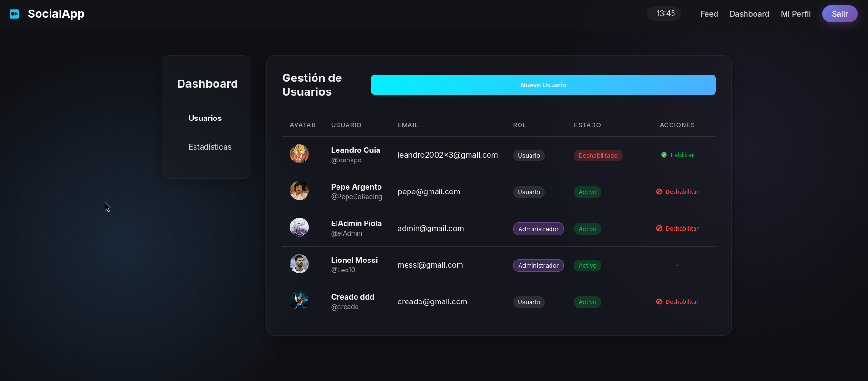
Task: Click the SocialApp logo icon
Action: coord(14,14)
